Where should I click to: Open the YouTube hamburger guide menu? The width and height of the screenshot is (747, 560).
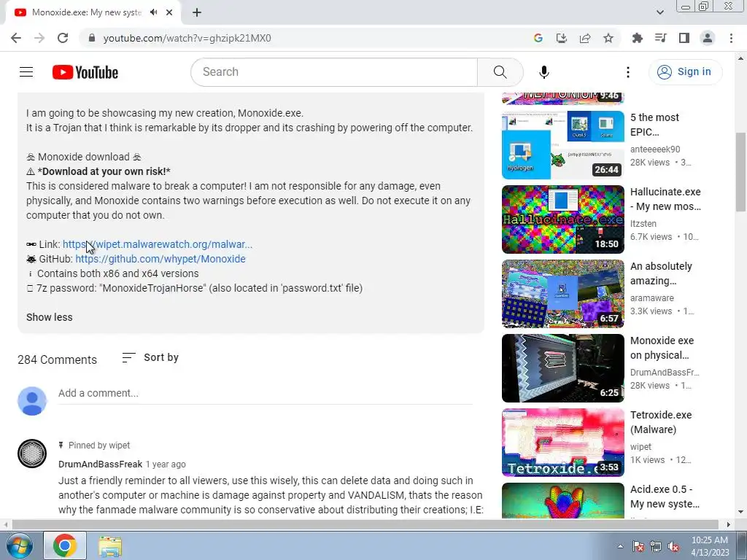click(26, 72)
